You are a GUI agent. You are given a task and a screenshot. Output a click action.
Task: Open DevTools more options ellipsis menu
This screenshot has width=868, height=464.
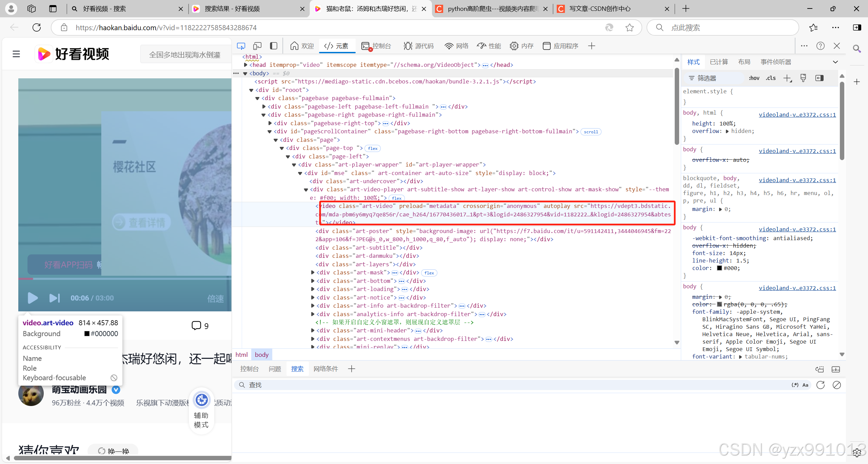coord(804,46)
